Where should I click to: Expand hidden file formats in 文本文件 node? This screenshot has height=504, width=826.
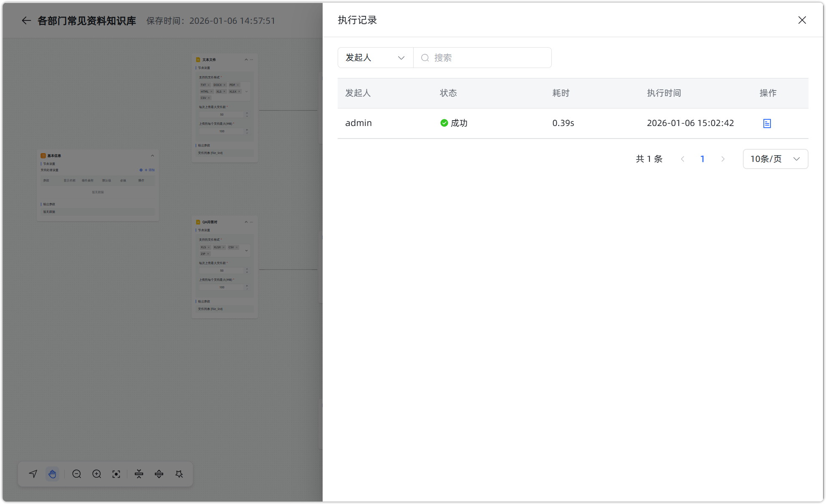pos(246,91)
